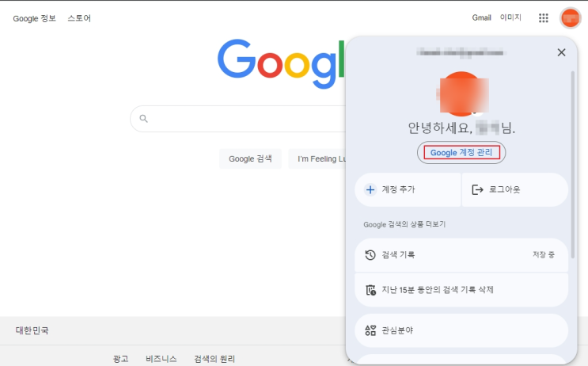Click the large profile picture in panel
Screen dimensions: 588x366
(x=462, y=93)
